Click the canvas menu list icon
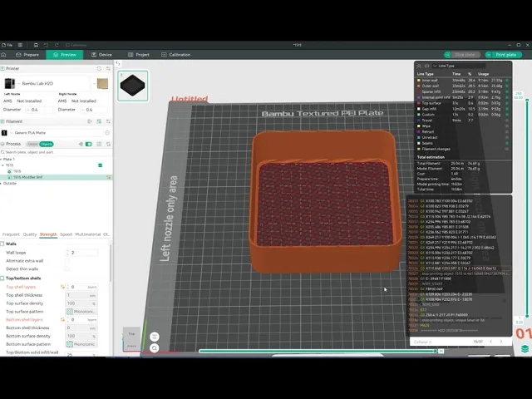The width and height of the screenshot is (532, 399). point(155,337)
